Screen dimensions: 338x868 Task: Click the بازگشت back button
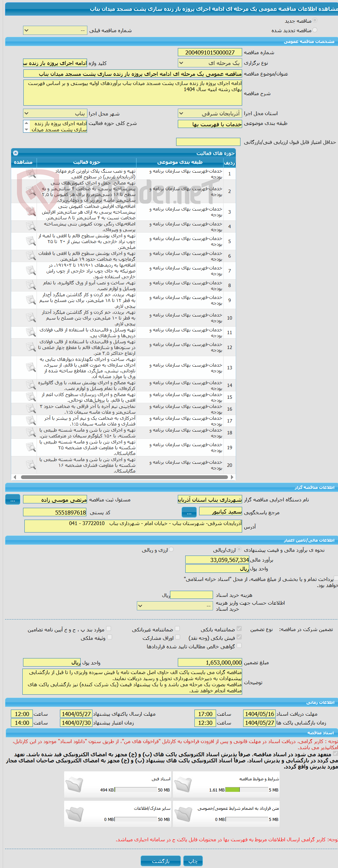(161, 861)
